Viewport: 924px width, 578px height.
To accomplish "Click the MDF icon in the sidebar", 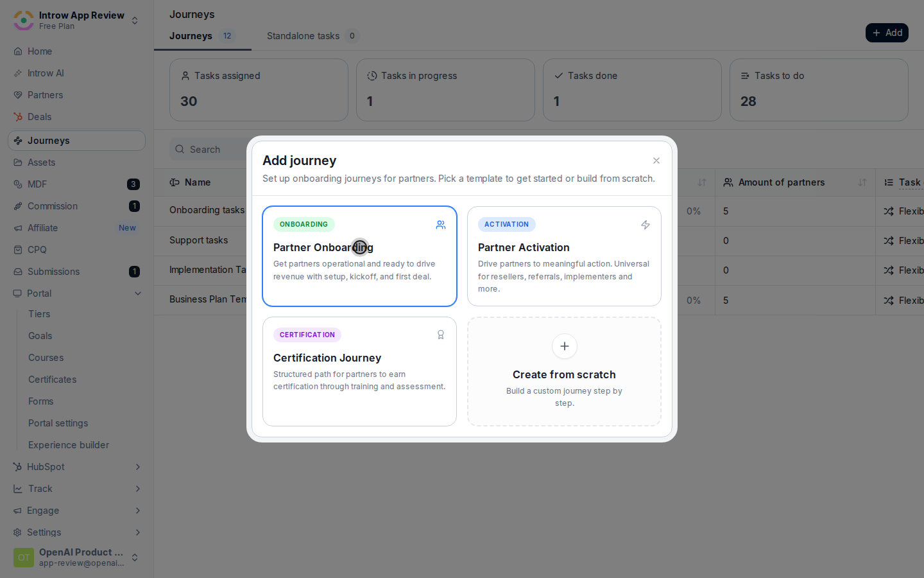I will pos(18,184).
